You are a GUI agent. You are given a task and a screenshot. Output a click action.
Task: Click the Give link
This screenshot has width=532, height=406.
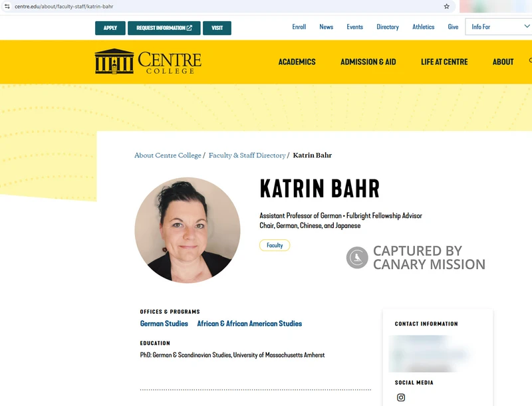click(x=453, y=27)
